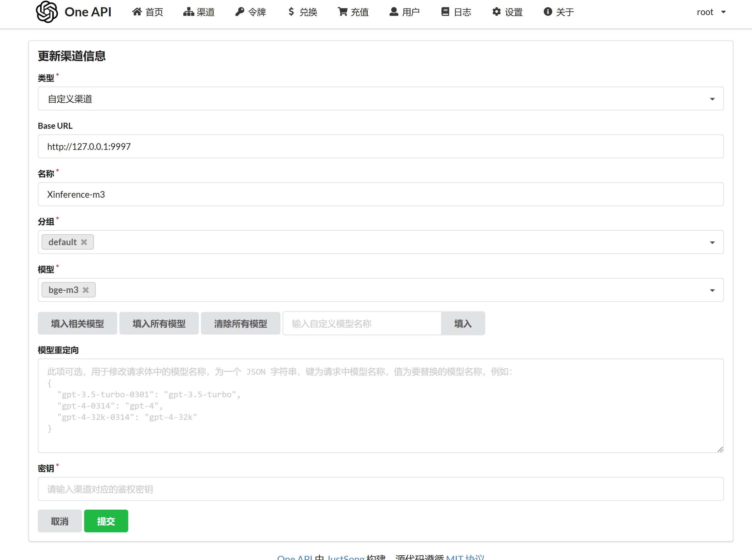Go to the 用户 user page
The image size is (752, 560).
tap(404, 12)
